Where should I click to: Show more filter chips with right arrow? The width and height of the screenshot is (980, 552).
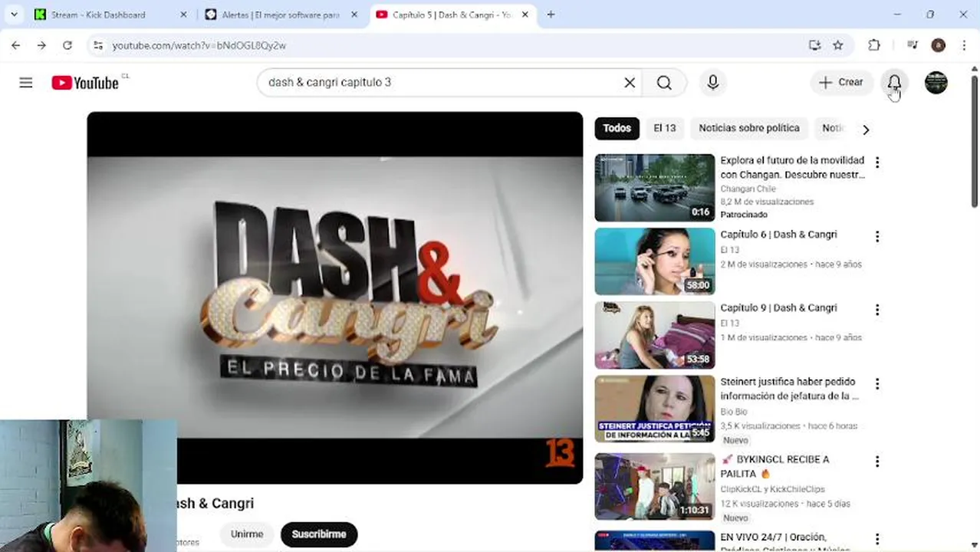866,130
